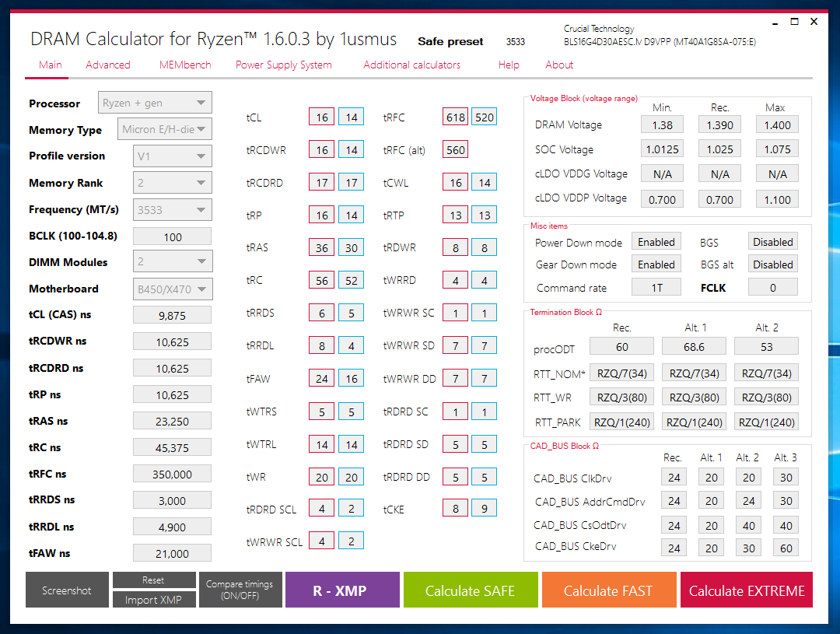Screen dimensions: 840x634
Task: Click procODT Rec. value 60
Action: 621,346
